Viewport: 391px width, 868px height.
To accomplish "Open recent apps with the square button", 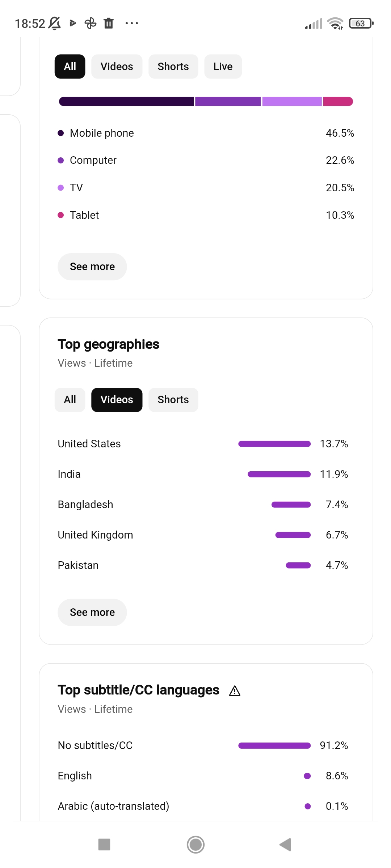I will click(104, 844).
